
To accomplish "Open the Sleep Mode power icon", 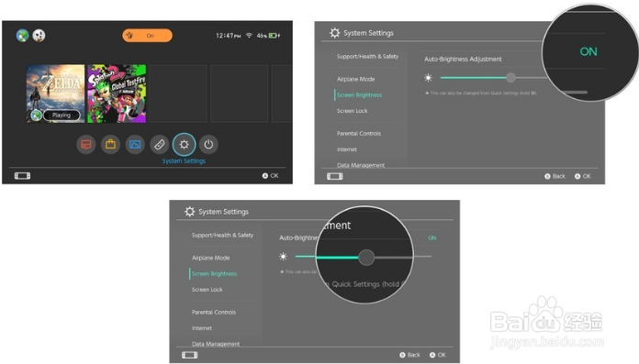I will tap(208, 144).
